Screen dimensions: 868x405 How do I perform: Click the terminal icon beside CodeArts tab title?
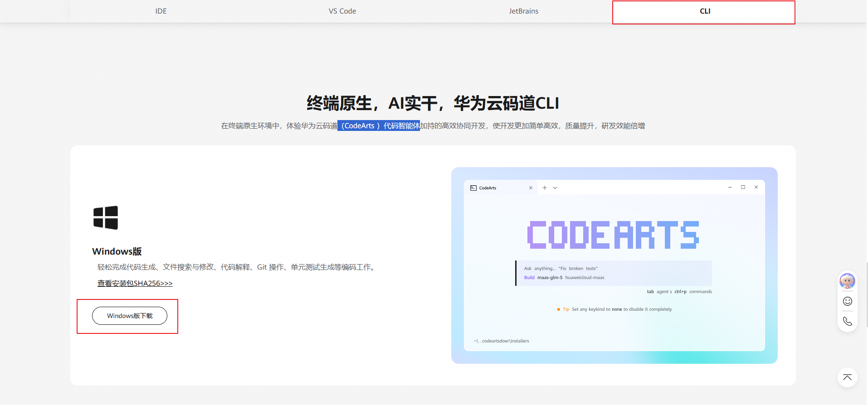point(473,188)
